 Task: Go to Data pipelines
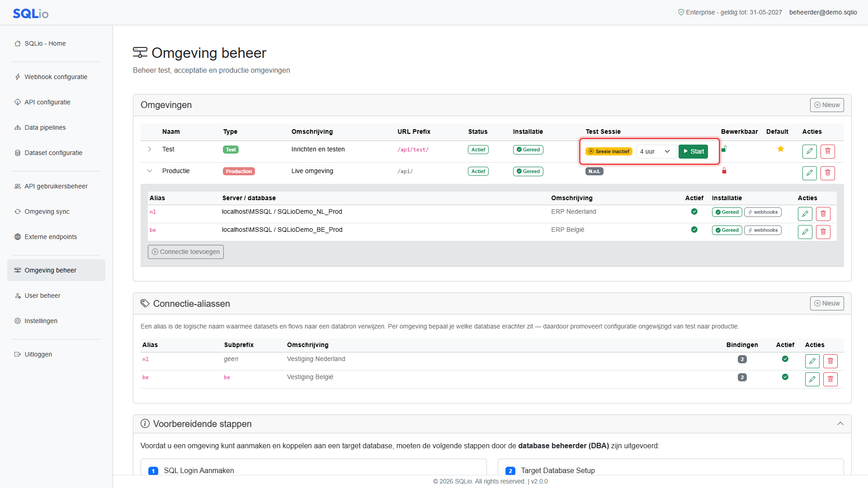click(x=56, y=127)
